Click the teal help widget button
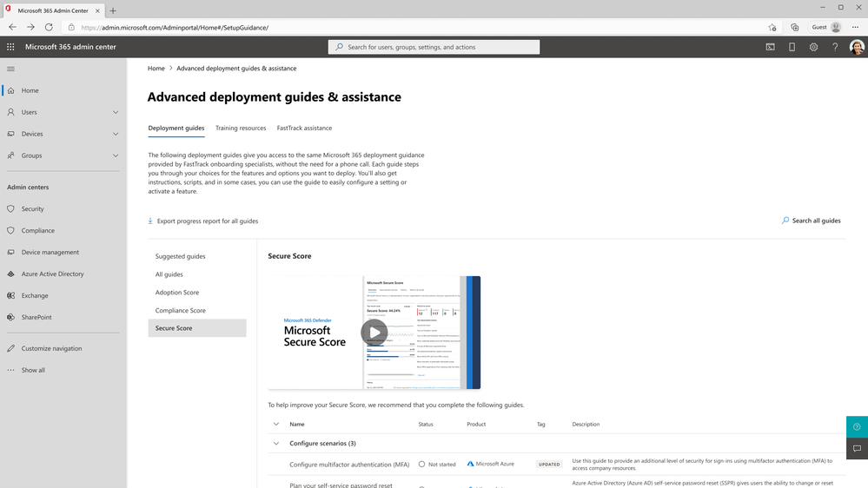This screenshot has width=868, height=488. pos(857,426)
